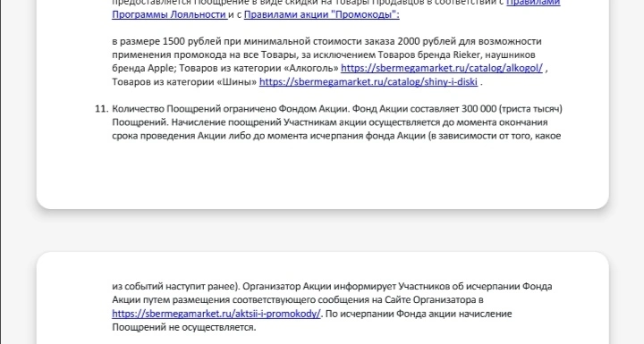
Task: Open the sbermegamarket.ru/aktsii-i-promokody/ link
Action: click(x=216, y=314)
